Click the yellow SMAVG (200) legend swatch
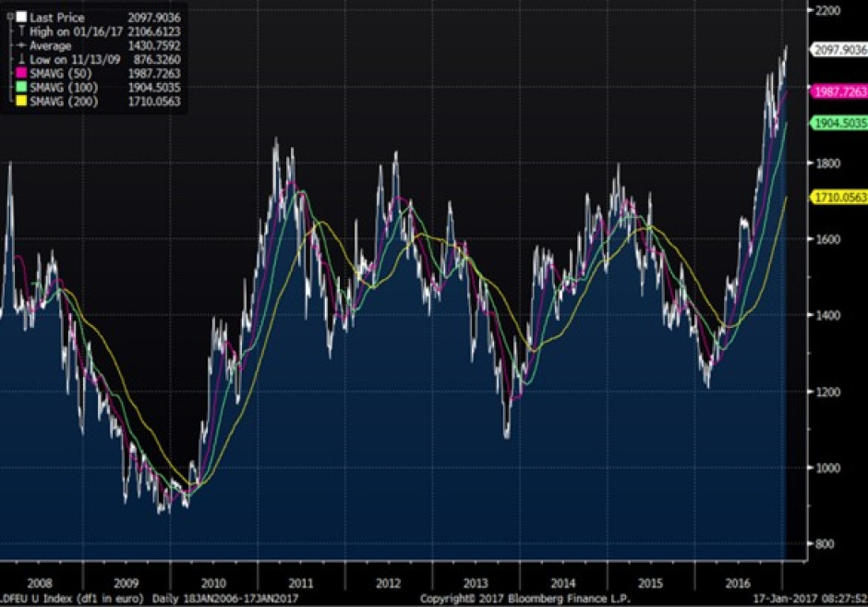This screenshot has width=868, height=607. (20, 101)
